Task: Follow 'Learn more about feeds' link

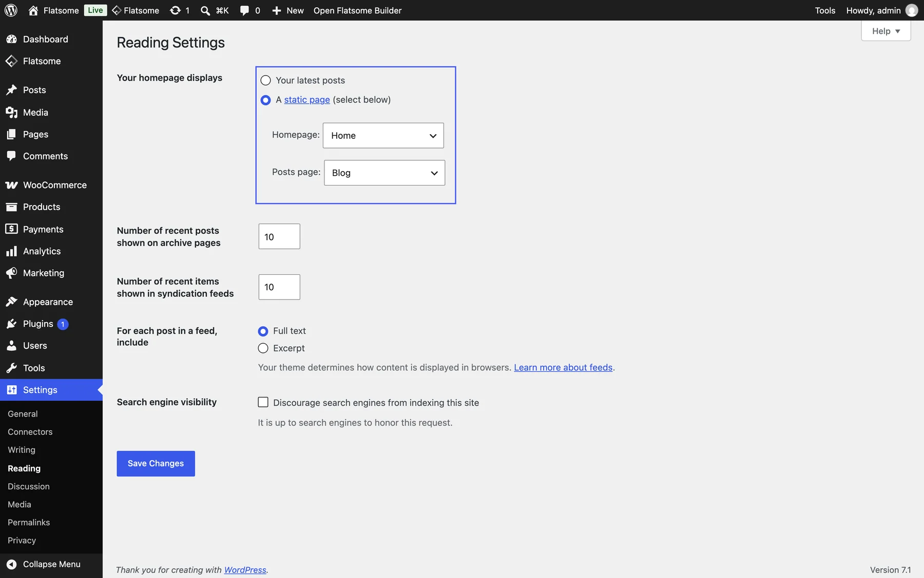Action: coord(563,367)
